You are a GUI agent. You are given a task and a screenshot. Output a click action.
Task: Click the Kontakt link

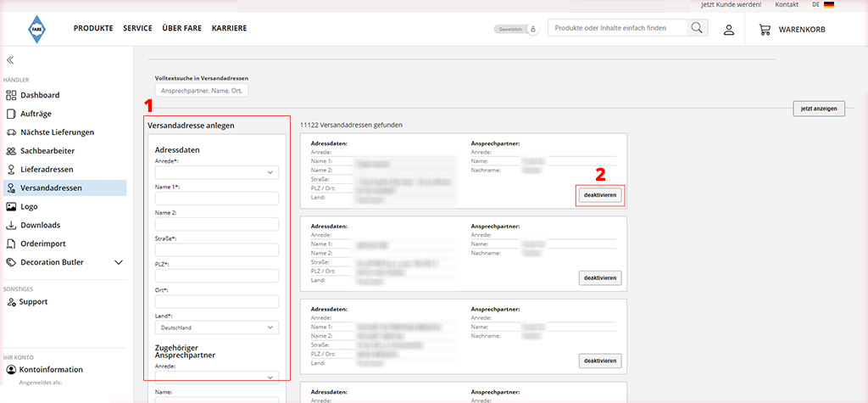[x=787, y=5]
